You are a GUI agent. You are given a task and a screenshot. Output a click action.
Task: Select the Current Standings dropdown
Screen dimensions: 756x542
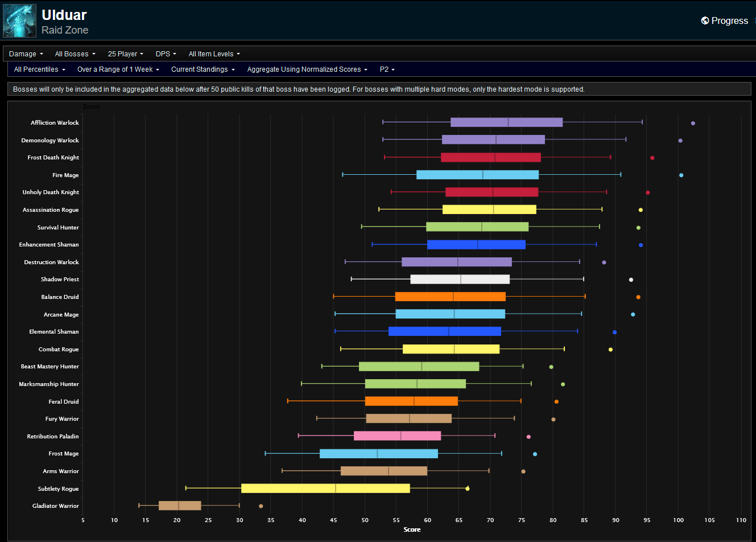(203, 69)
